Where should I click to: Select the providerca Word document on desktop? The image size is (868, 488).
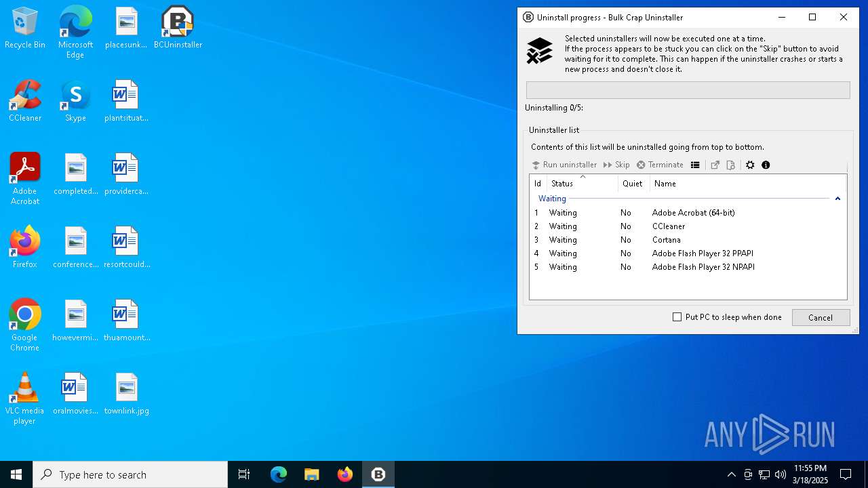pyautogui.click(x=126, y=175)
